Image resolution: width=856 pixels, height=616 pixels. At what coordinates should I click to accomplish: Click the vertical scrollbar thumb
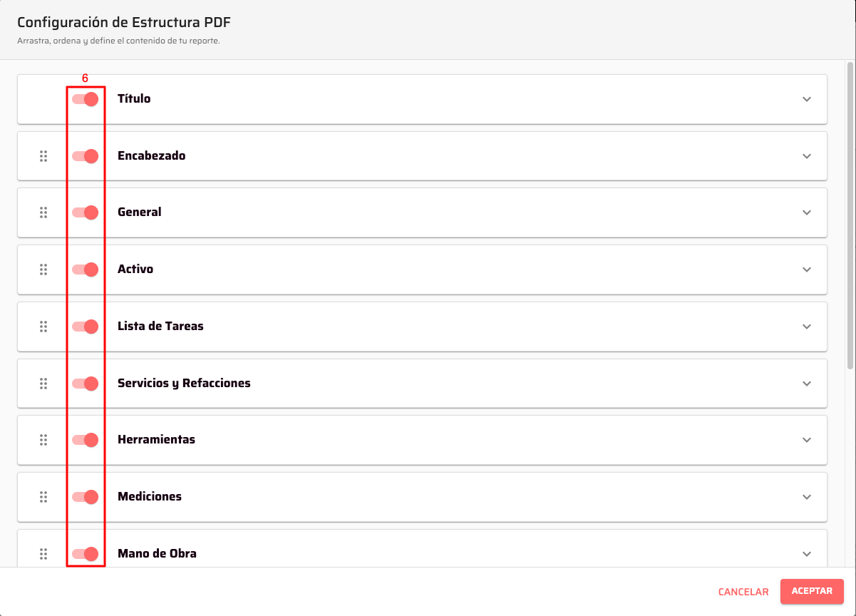pyautogui.click(x=850, y=214)
